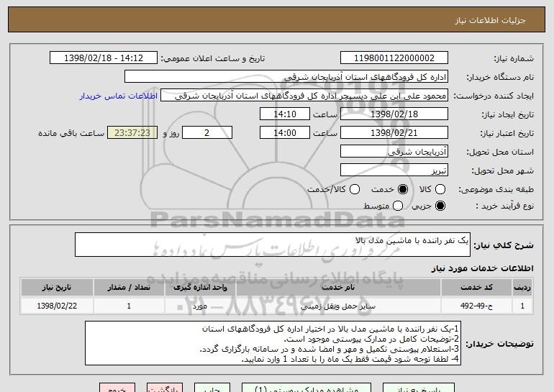The height and width of the screenshot is (392, 554).
Task: Click creation time field 14:10
Action: coord(285,114)
